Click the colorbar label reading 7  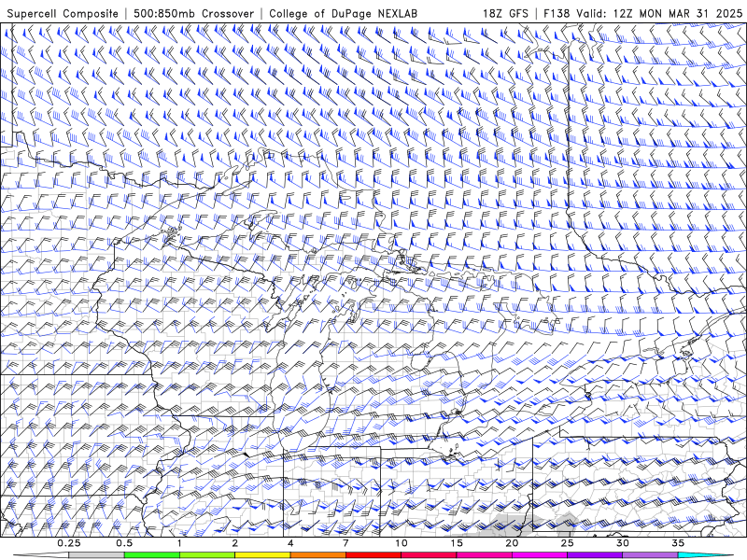pos(345,543)
